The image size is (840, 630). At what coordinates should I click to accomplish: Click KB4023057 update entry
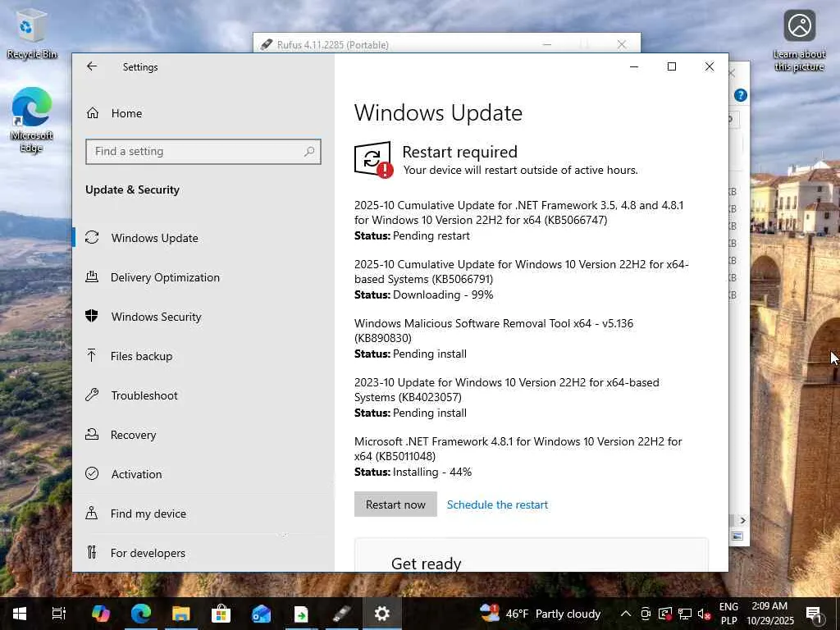pyautogui.click(x=507, y=390)
